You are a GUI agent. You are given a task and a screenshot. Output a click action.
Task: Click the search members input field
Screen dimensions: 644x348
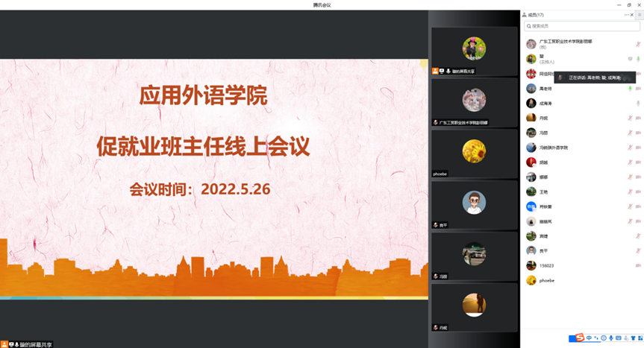pyautogui.click(x=582, y=26)
